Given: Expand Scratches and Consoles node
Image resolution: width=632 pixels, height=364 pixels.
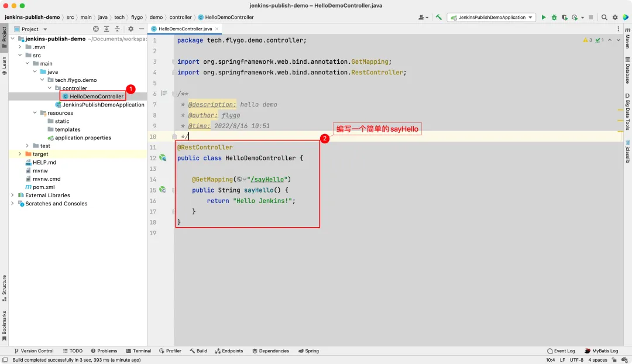Looking at the screenshot, I should coord(12,204).
